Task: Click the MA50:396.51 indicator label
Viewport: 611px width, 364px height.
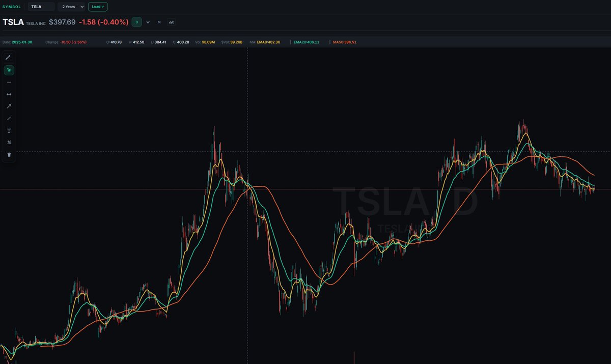Action: 345,42
